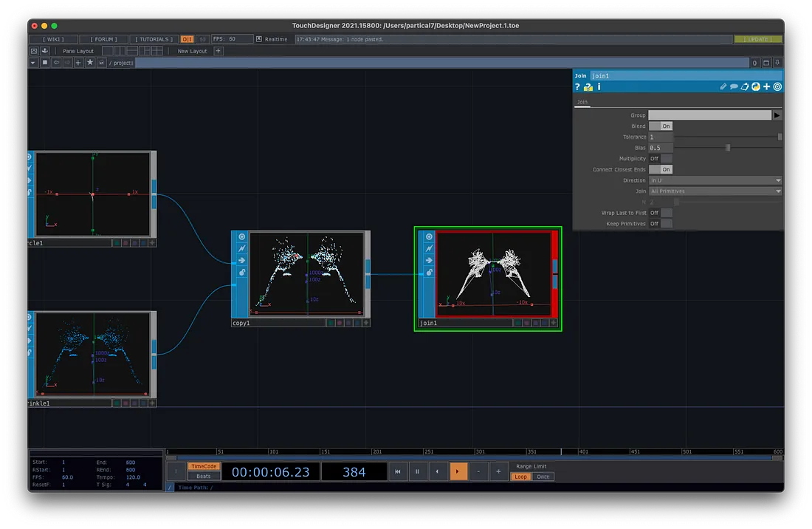Screen dimensions: 812x529
Task: Add a new layout with plus icon
Action: pos(219,51)
